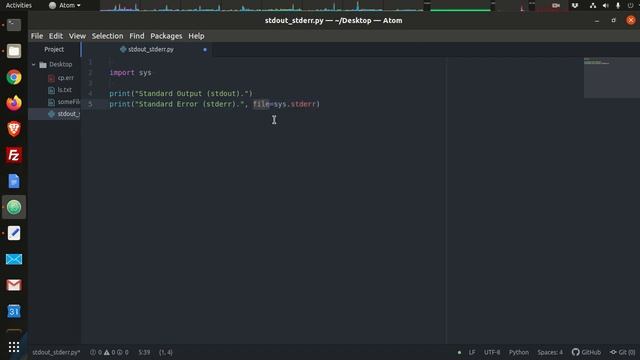Image resolution: width=640 pixels, height=360 pixels.
Task: Click the highlighted file keyword on line 5
Action: 261,104
